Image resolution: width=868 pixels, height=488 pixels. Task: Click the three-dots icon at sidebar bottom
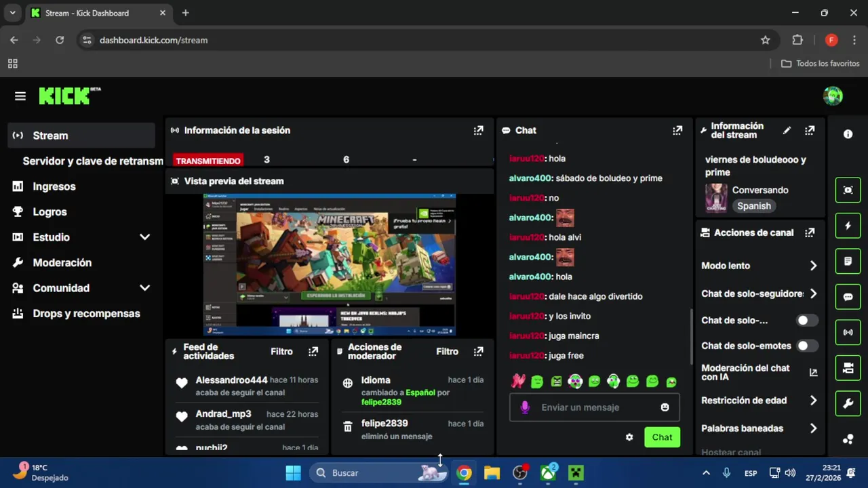(848, 439)
